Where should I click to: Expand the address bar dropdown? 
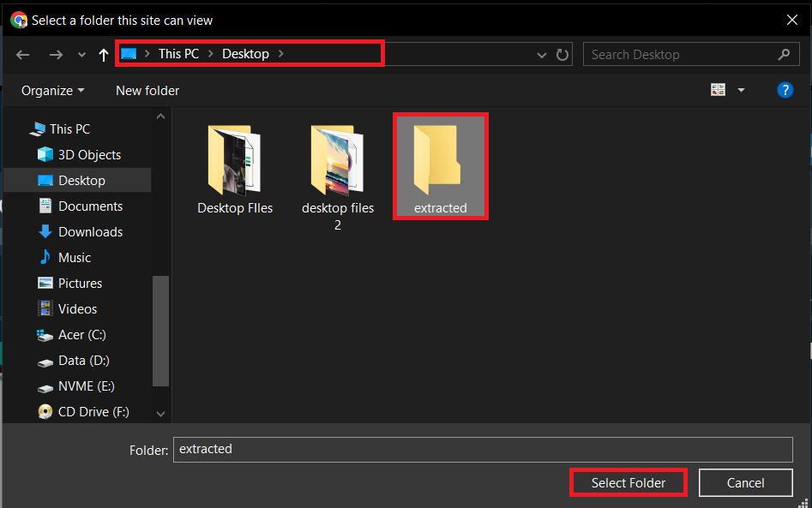click(541, 54)
